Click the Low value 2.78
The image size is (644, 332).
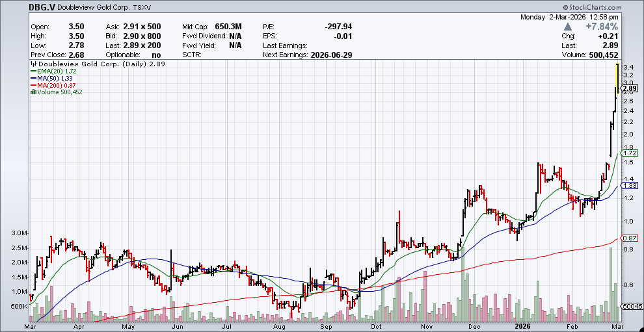click(x=76, y=45)
